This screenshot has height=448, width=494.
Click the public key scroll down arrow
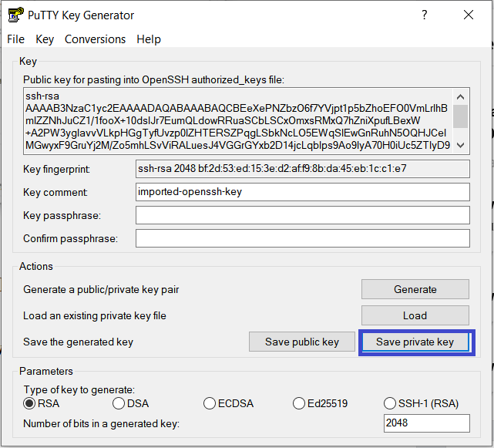[461, 145]
